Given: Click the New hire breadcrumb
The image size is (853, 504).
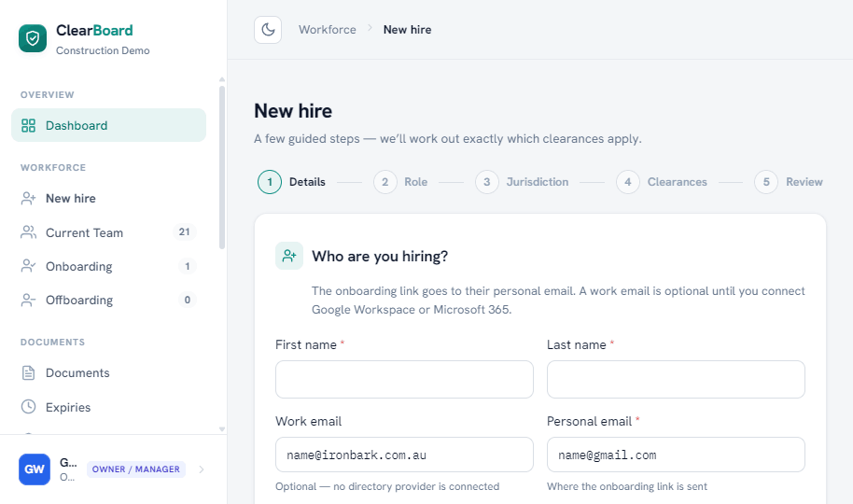Looking at the screenshot, I should pos(408,29).
